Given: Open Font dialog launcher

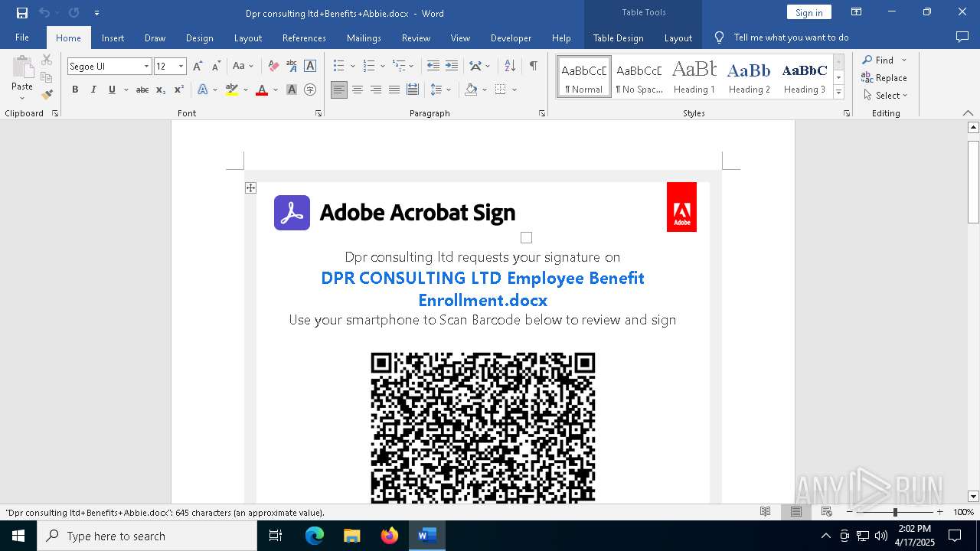Looking at the screenshot, I should coord(318,113).
